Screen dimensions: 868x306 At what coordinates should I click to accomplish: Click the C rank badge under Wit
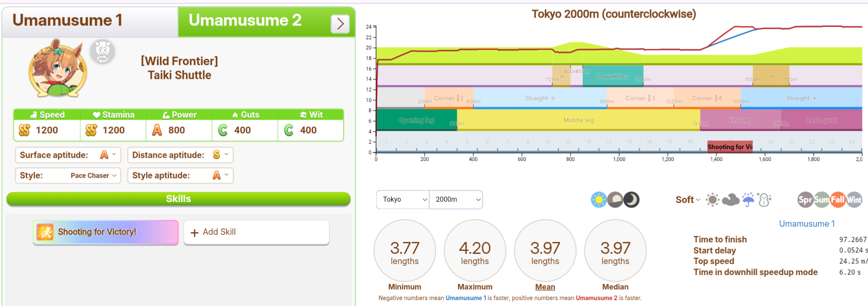click(289, 130)
